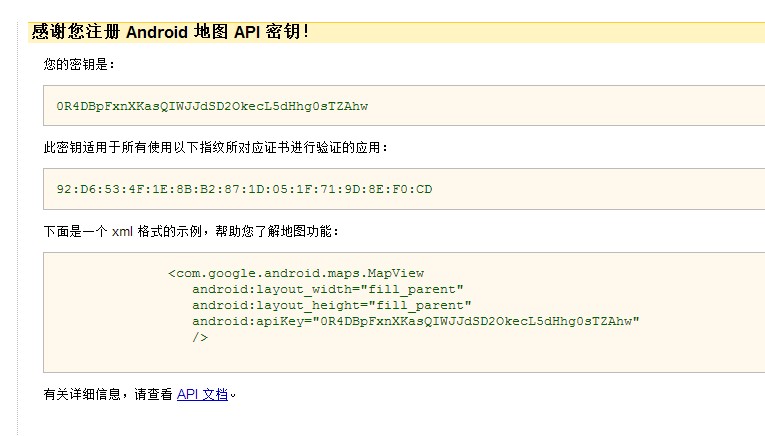Screen dimensions: 765x436
Task: Click the android:layout_height code line
Action: 332,305
